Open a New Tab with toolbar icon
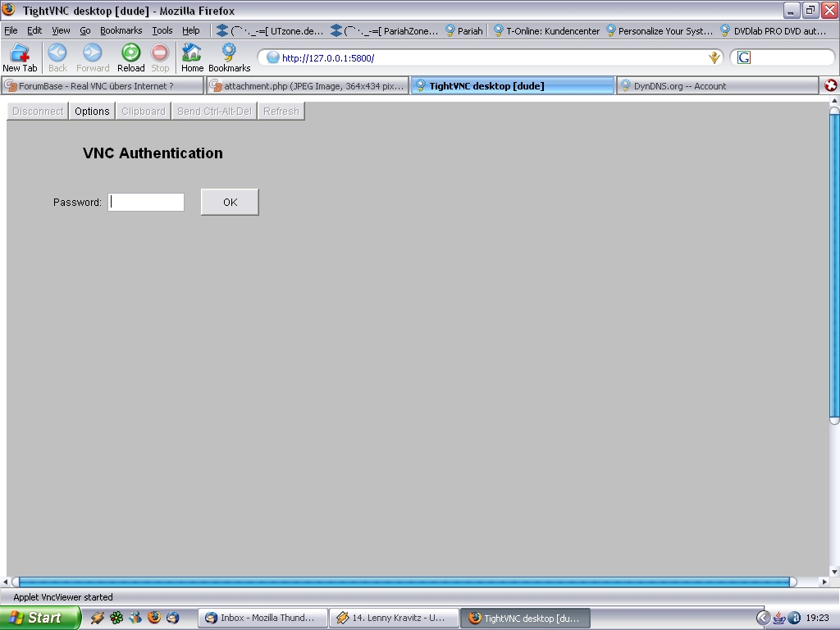Screen dimensions: 840x630 point(20,57)
